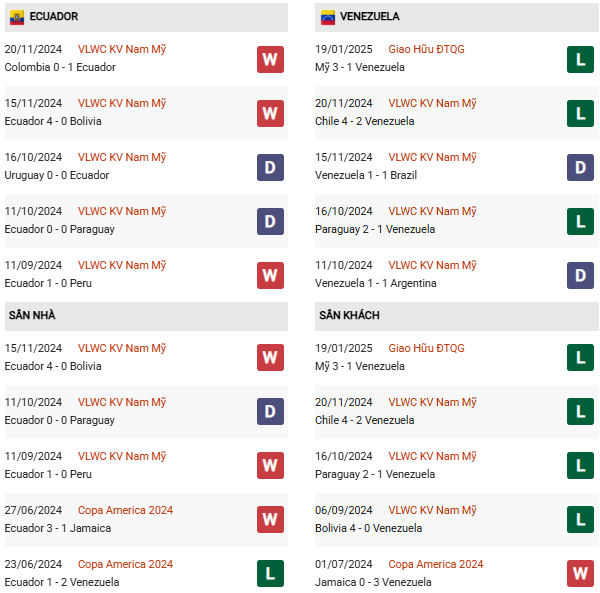Open the Ecuador 4 - 0 Bolivia match in top list
Screen dimensions: 600x593
[x=53, y=121]
